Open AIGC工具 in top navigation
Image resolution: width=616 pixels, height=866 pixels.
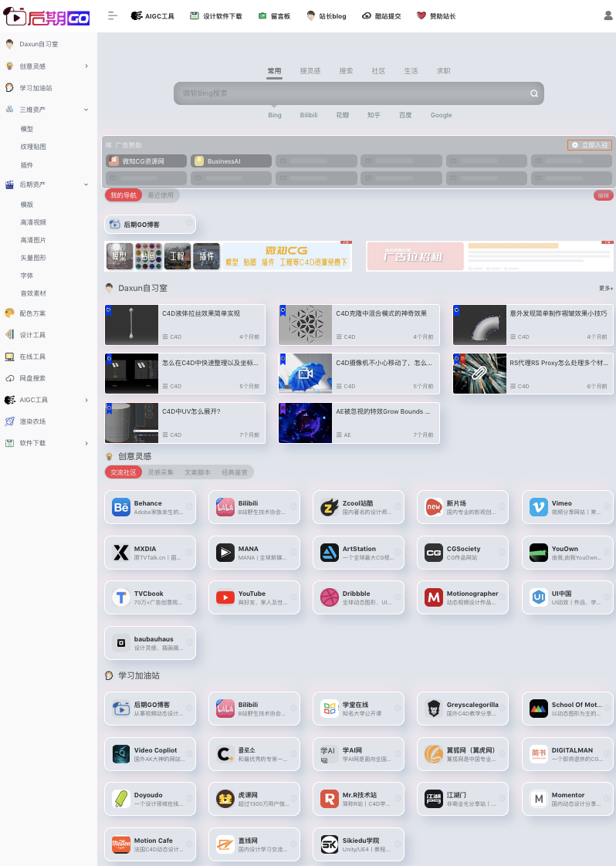(x=153, y=16)
